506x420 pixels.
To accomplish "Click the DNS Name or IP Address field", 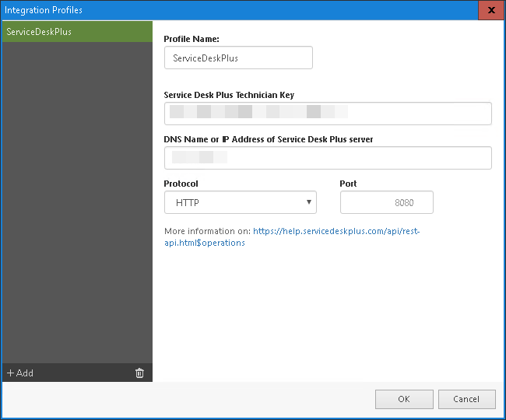I will click(x=328, y=158).
